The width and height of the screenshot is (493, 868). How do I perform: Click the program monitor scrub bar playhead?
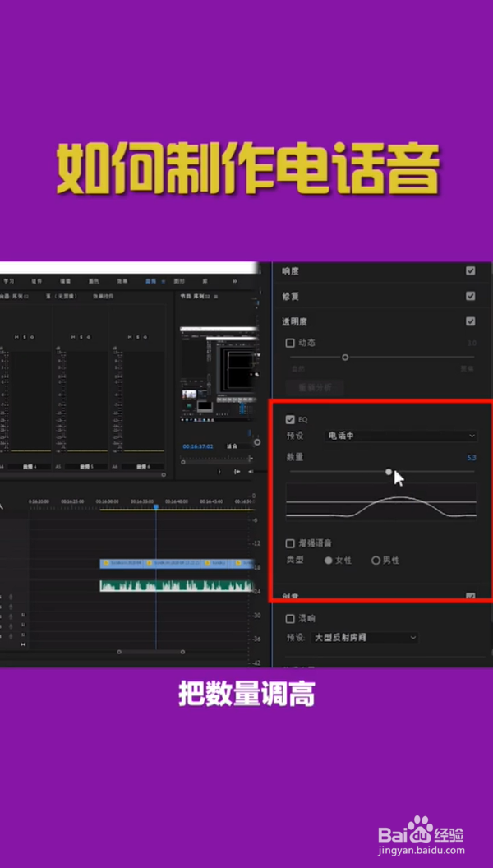click(x=183, y=462)
